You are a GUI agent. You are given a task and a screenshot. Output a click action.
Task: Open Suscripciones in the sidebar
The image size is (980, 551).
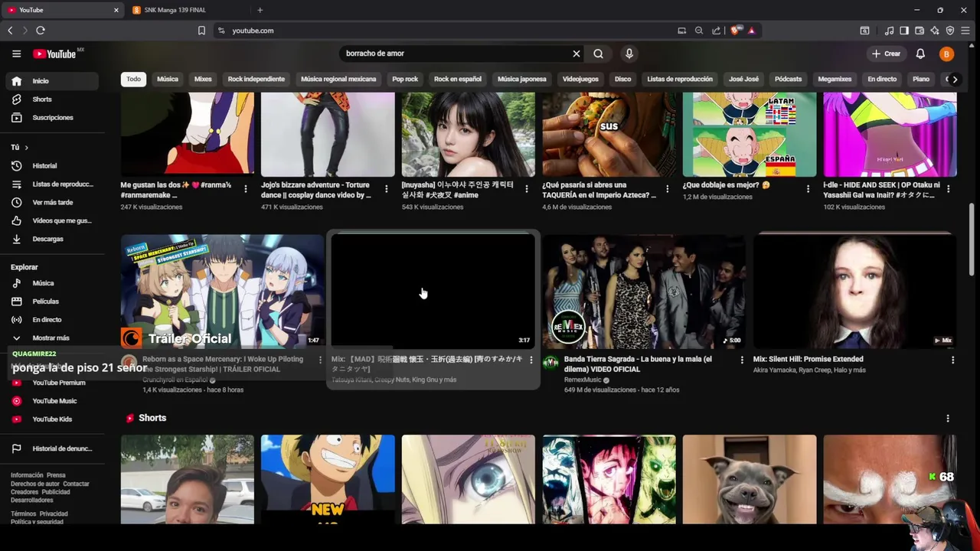52,118
